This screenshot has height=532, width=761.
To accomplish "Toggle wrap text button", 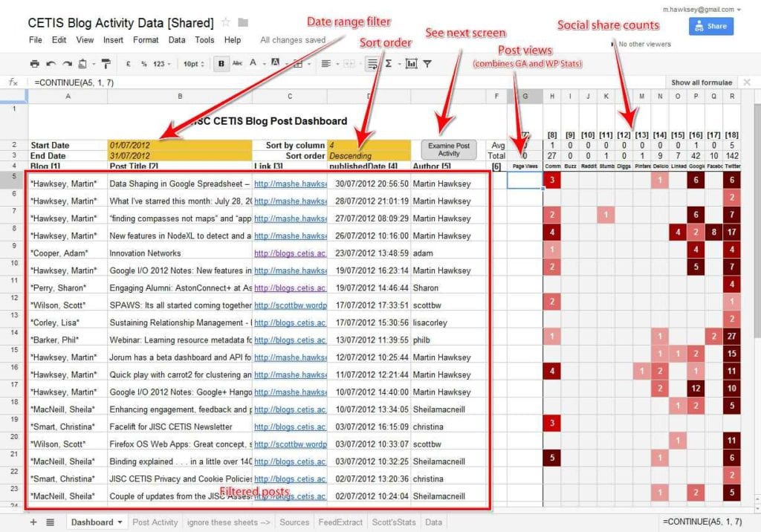I will click(373, 64).
